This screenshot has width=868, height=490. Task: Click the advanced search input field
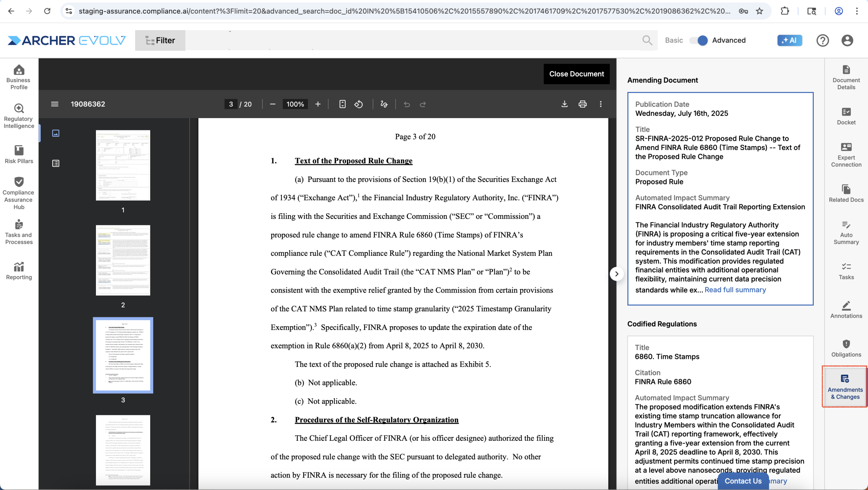tap(413, 40)
